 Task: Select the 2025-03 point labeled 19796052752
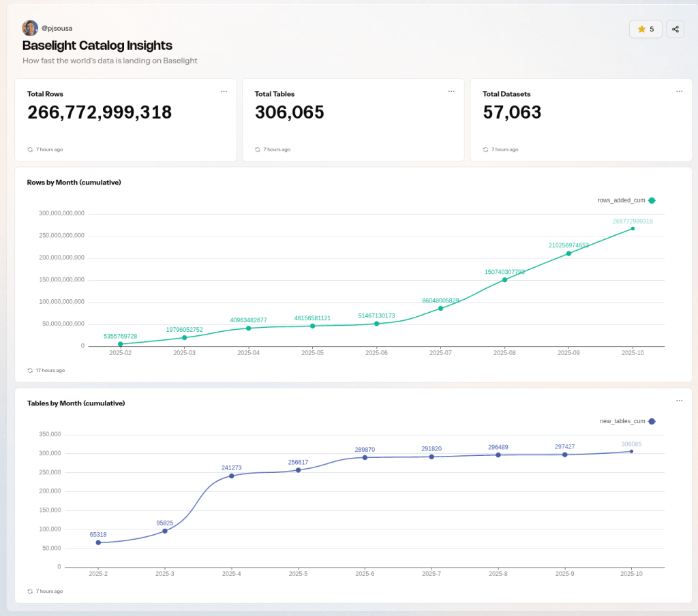click(184, 338)
